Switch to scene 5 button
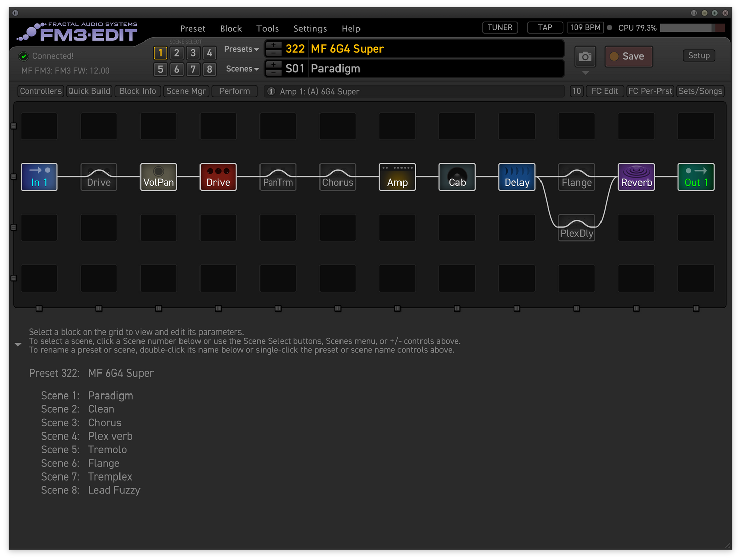The height and width of the screenshot is (560, 741). 161,69
